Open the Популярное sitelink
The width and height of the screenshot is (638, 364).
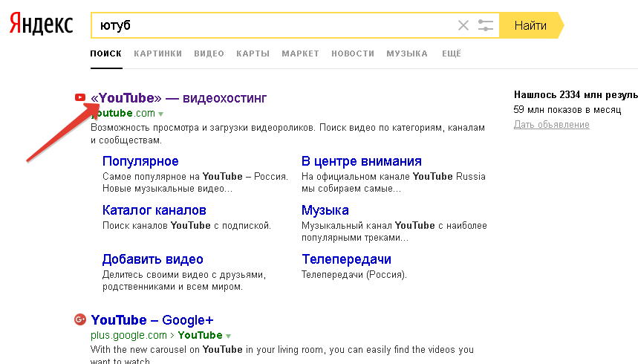tap(140, 161)
